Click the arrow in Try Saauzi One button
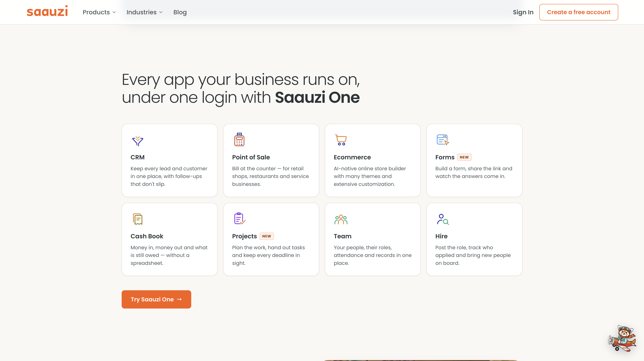The image size is (644, 361). click(x=179, y=299)
